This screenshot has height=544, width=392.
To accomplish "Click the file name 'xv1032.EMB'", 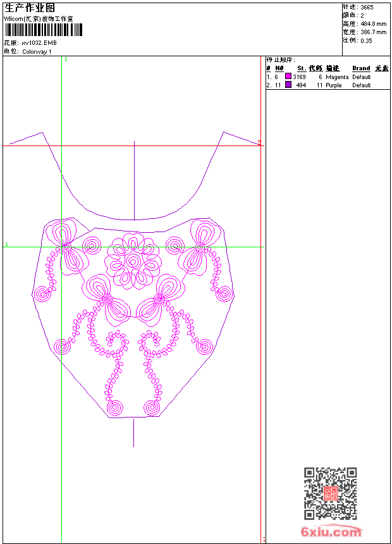I will [39, 43].
